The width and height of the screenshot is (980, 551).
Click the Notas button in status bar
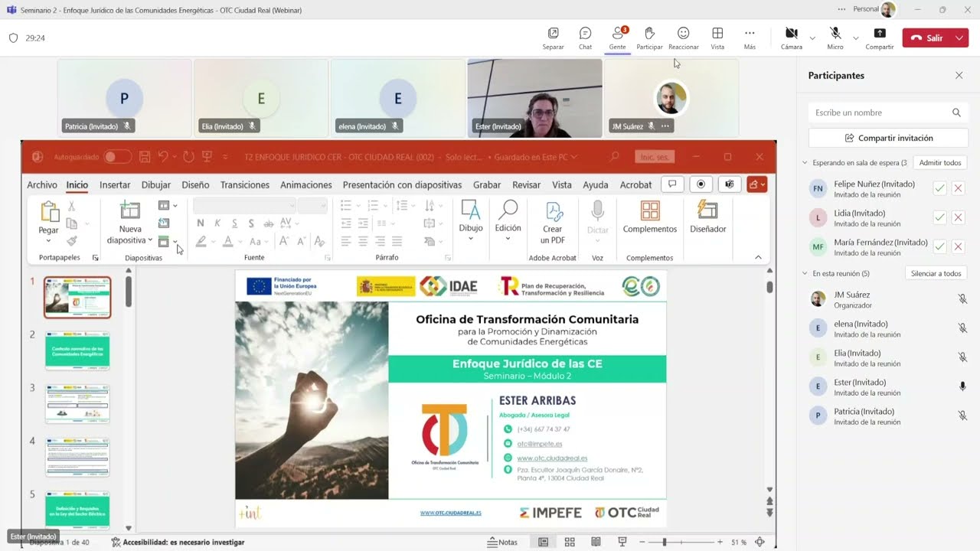coord(502,542)
